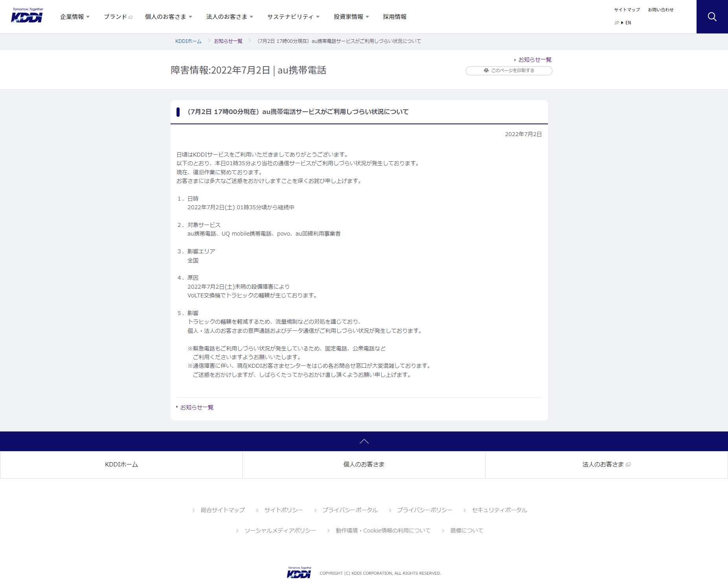
Task: Open the 採用情報 menu item
Action: tap(395, 17)
